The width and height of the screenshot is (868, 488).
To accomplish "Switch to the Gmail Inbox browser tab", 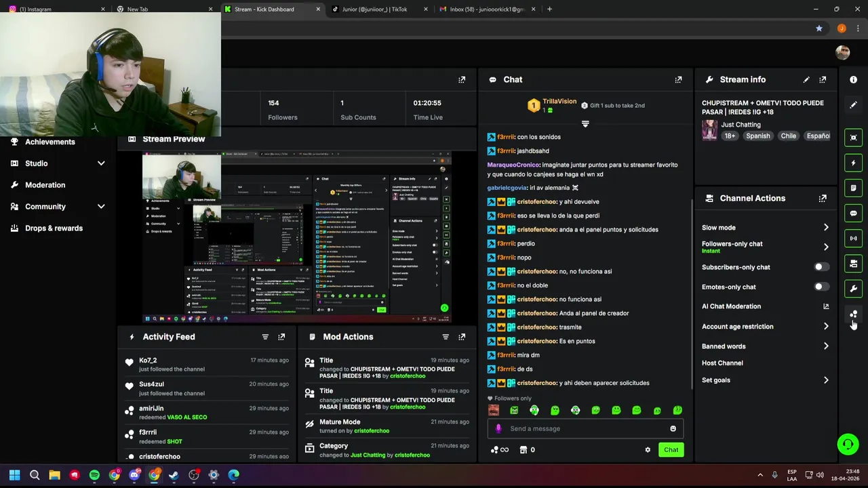I will click(486, 9).
